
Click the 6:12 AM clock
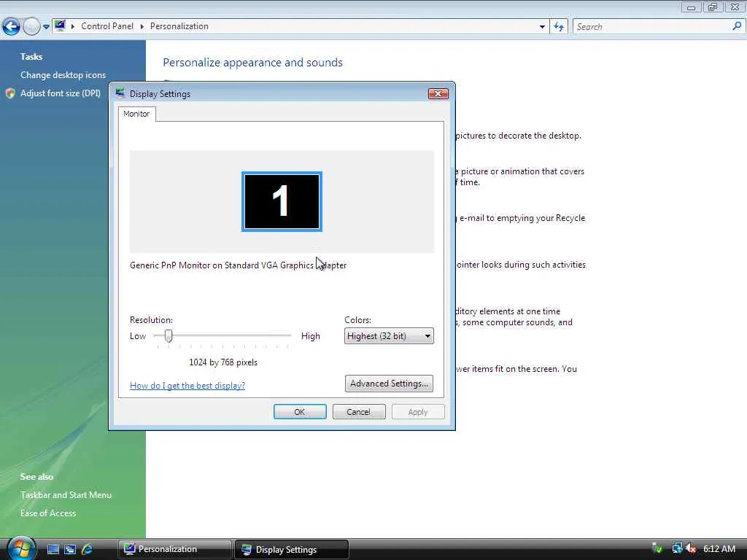pos(719,548)
